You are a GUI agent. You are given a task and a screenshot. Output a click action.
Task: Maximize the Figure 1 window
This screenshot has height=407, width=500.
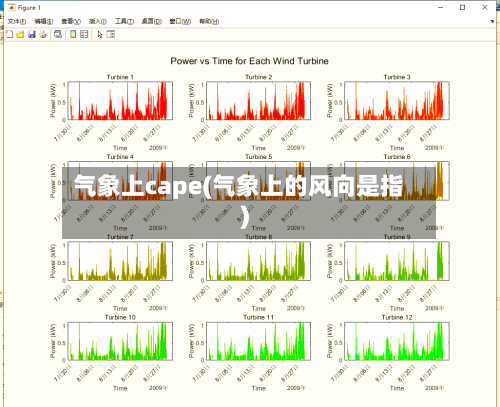point(462,7)
